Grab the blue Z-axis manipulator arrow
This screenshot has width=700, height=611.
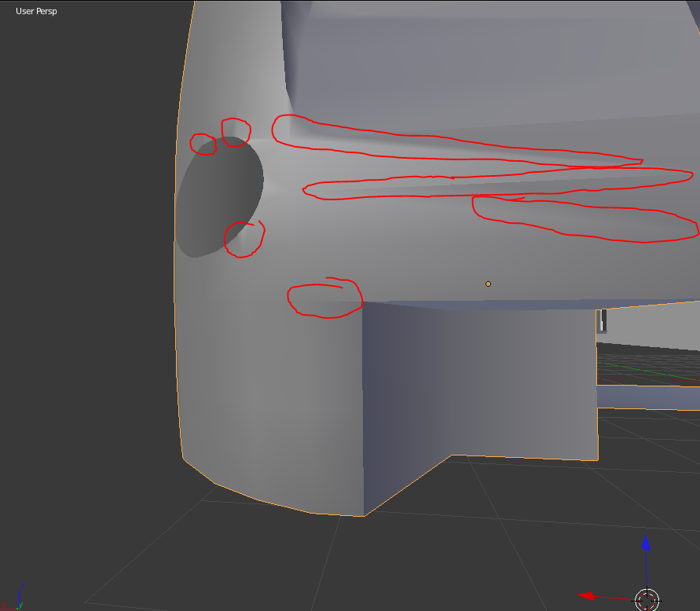pyautogui.click(x=646, y=543)
